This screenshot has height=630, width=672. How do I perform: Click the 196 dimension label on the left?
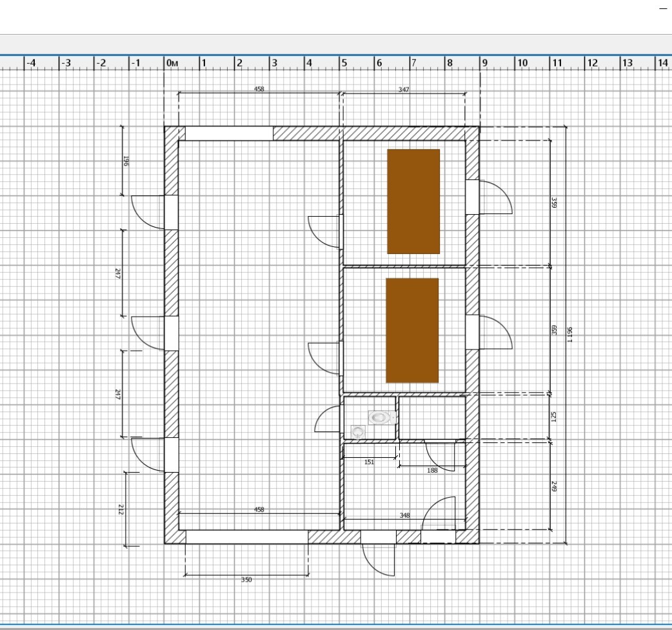pos(126,161)
